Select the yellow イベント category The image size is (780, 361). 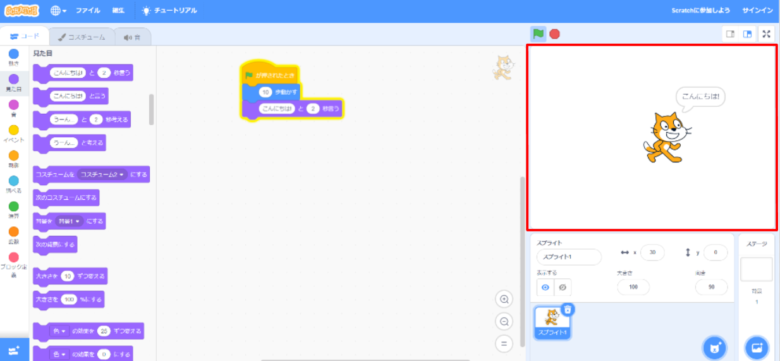[x=14, y=134]
